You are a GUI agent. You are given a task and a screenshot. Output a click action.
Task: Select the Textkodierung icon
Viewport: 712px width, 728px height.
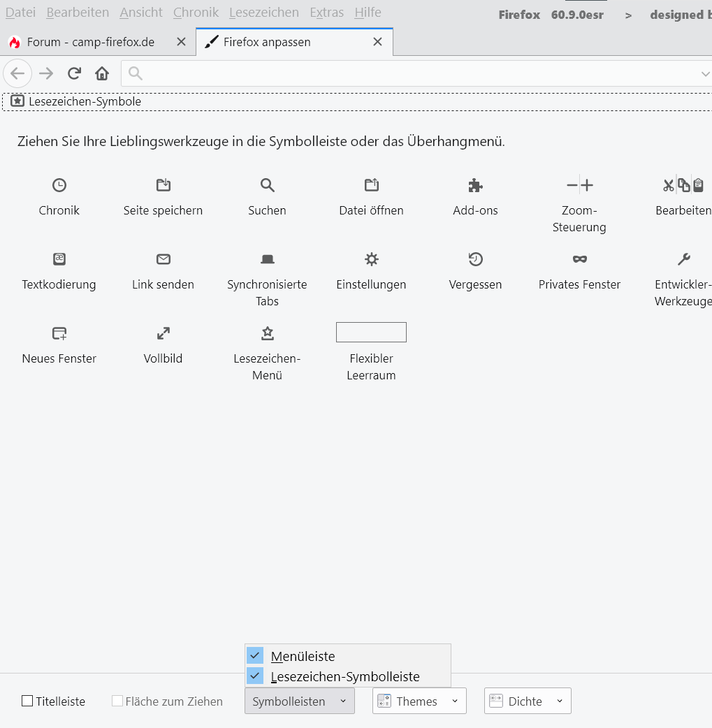pos(59,259)
